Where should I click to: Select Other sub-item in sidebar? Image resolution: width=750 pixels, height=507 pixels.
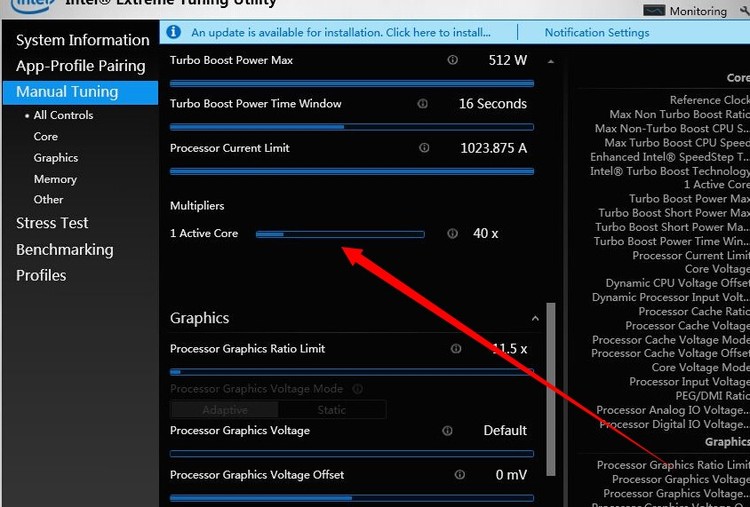point(48,199)
